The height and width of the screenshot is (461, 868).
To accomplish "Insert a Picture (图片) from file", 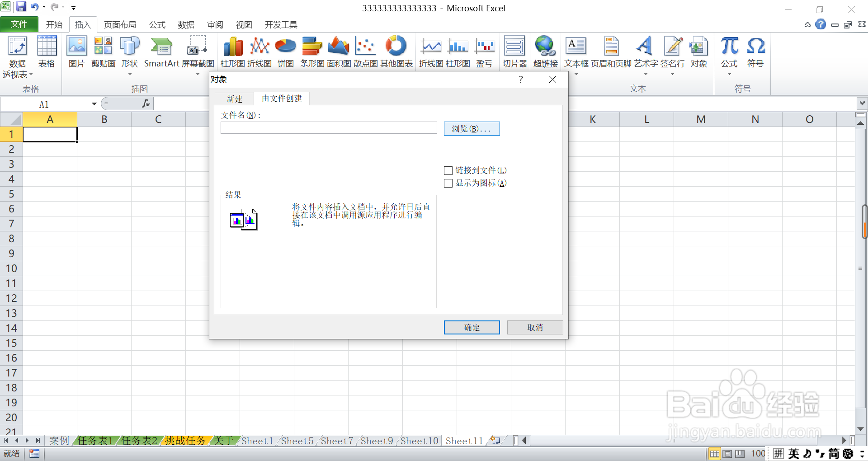I will [x=77, y=52].
